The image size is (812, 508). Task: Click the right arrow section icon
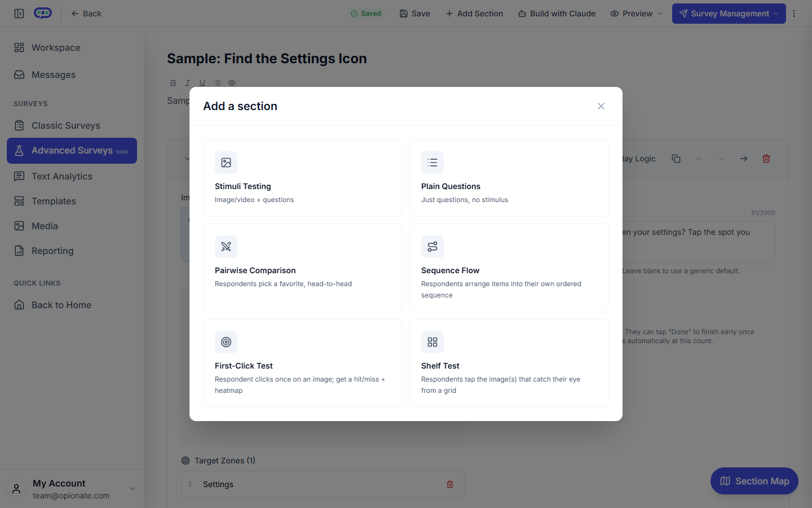[744, 159]
